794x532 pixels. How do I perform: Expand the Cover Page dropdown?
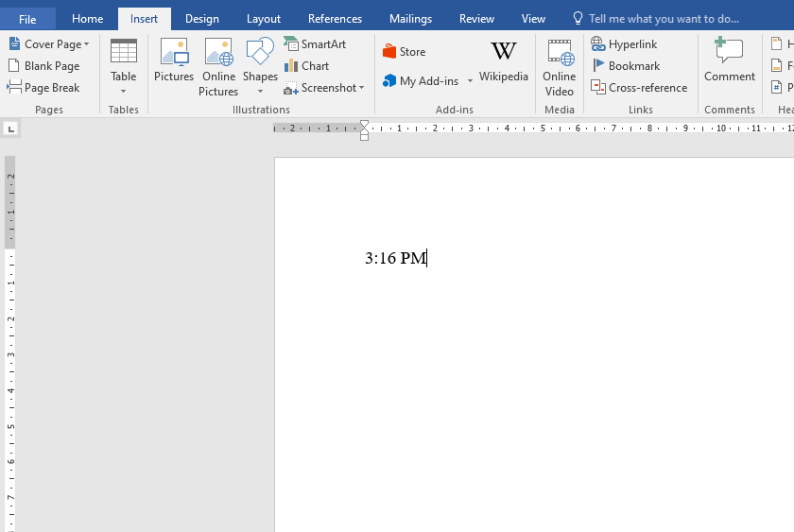point(86,44)
